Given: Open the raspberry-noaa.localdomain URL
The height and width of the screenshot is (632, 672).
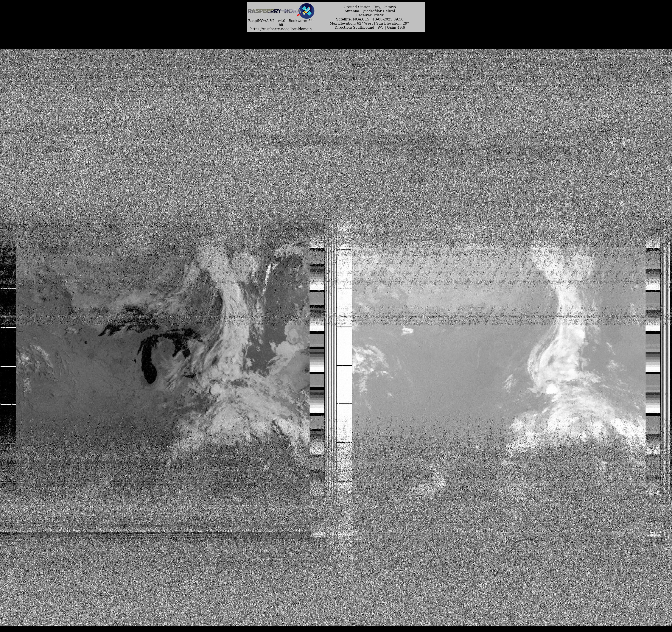Looking at the screenshot, I should 281,29.
